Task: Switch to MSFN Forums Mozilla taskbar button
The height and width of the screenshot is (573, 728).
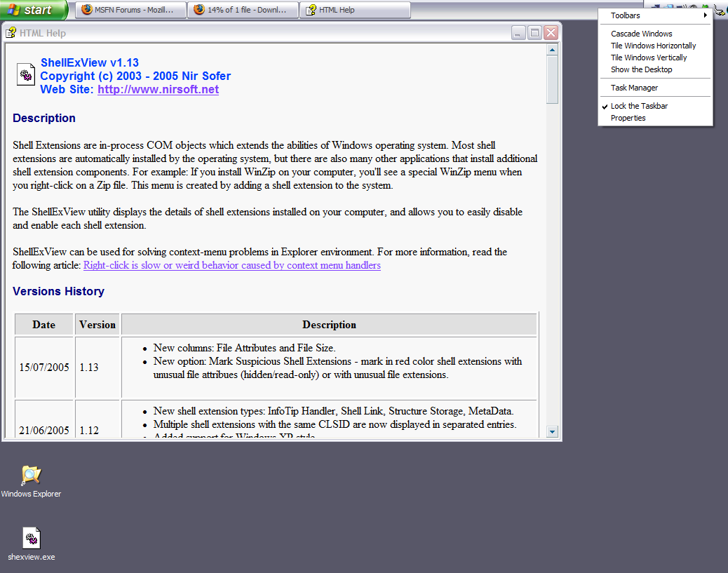Action: click(131, 10)
